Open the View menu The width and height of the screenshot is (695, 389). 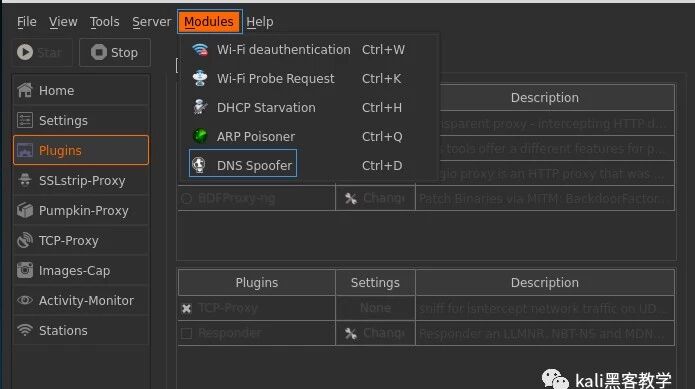pyautogui.click(x=63, y=22)
